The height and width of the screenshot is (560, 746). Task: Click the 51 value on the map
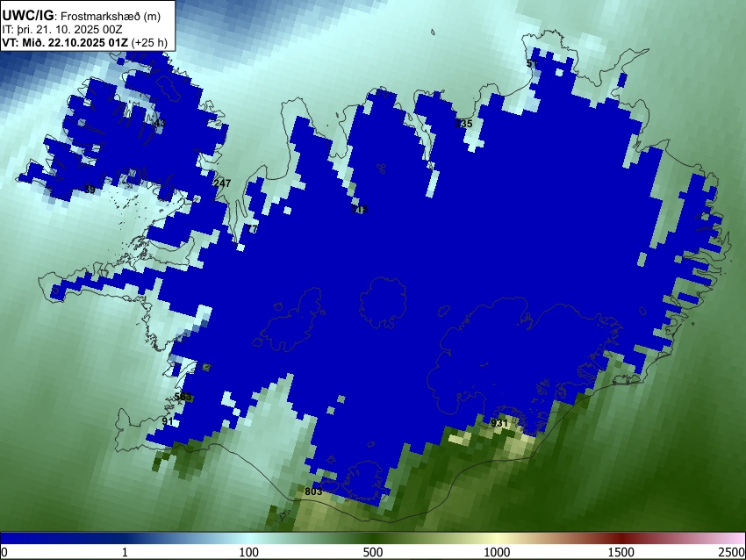pos(532,63)
